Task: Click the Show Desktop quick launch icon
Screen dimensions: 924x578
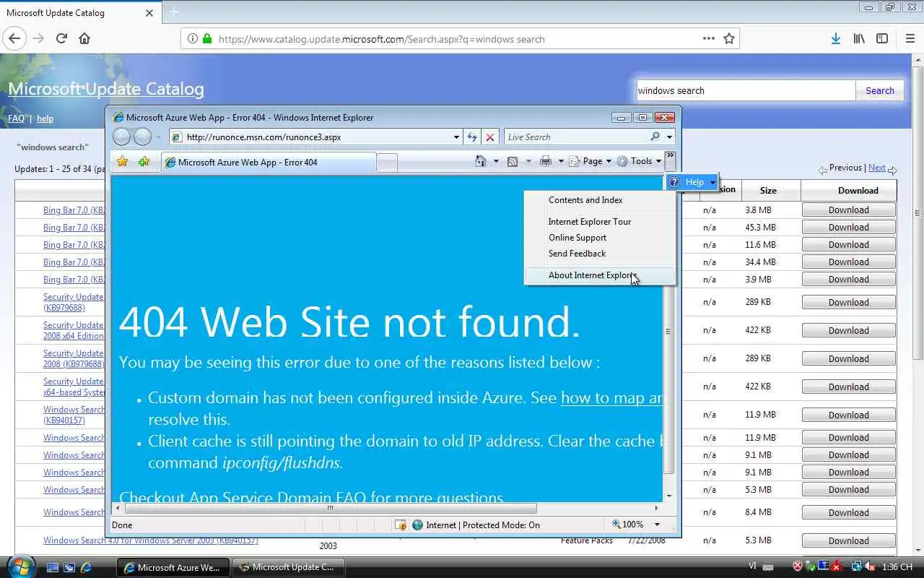Action: point(53,567)
